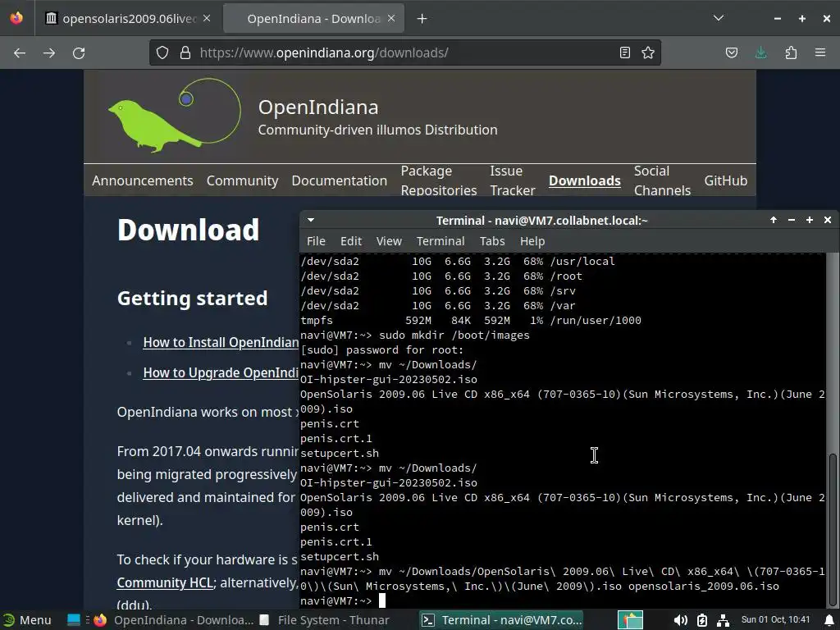Open Firefox downloads panel

(x=760, y=52)
